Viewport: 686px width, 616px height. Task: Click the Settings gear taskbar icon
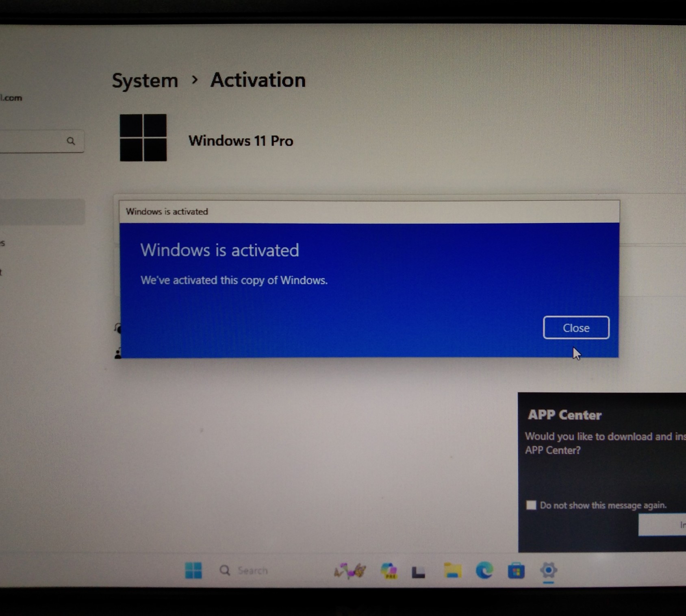548,570
